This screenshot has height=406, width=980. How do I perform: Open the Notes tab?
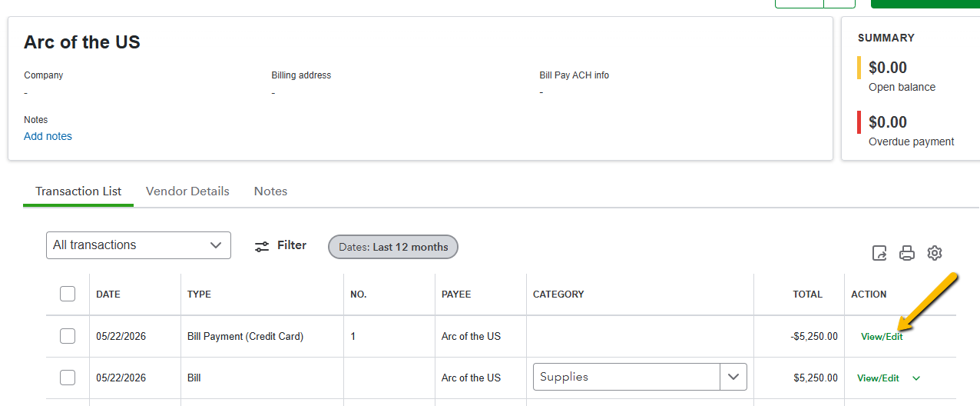[270, 191]
